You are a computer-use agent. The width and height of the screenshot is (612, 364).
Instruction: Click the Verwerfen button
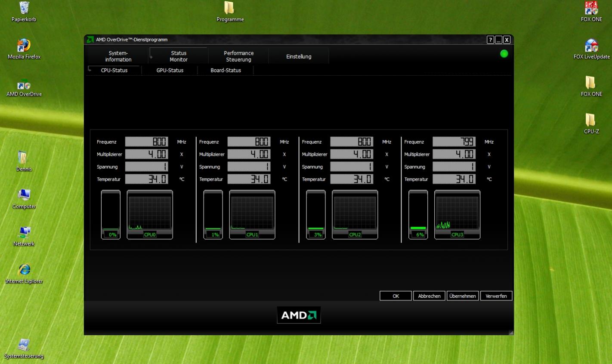(496, 296)
